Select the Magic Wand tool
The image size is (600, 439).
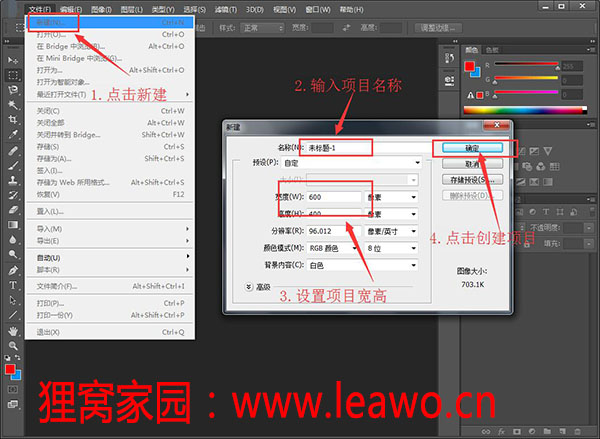click(x=13, y=104)
